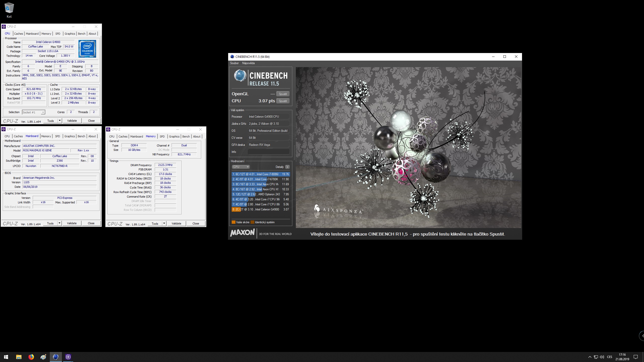Switch to CPU-Z via its taskbar icon
644x362 pixels.
[x=68, y=357]
